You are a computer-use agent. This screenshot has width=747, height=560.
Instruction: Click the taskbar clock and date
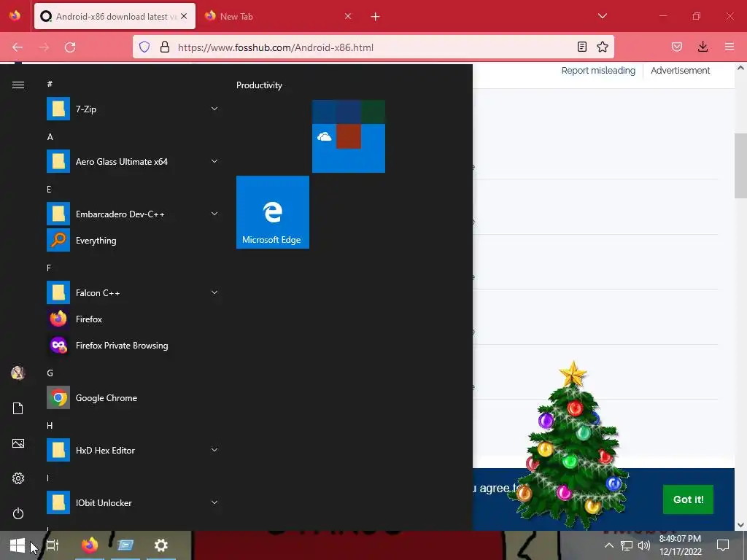tap(681, 545)
